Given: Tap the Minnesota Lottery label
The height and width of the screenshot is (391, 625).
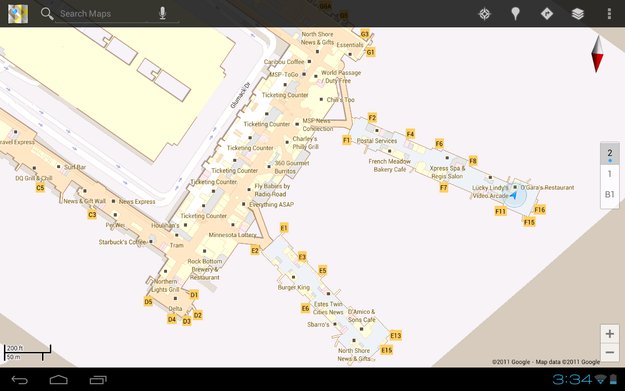Looking at the screenshot, I should point(233,235).
